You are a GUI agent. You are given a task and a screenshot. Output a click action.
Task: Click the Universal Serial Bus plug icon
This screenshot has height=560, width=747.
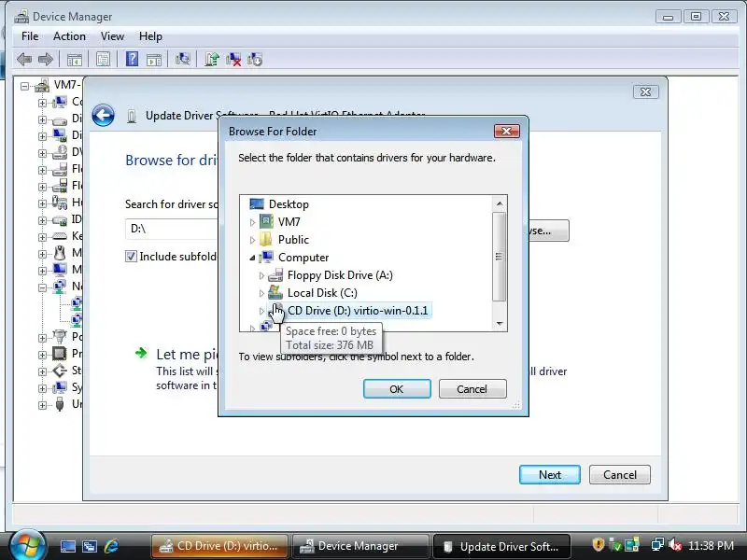tap(60, 404)
